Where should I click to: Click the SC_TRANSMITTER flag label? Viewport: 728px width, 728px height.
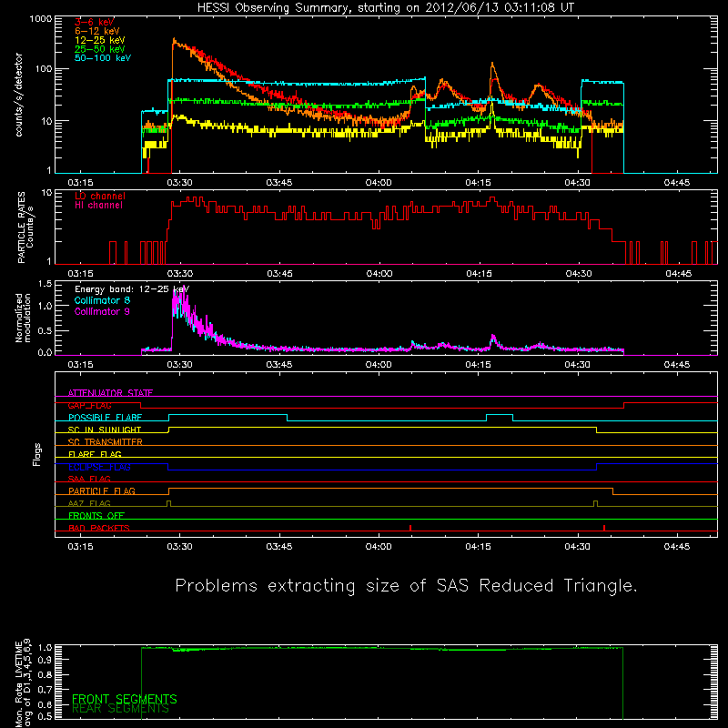105,442
